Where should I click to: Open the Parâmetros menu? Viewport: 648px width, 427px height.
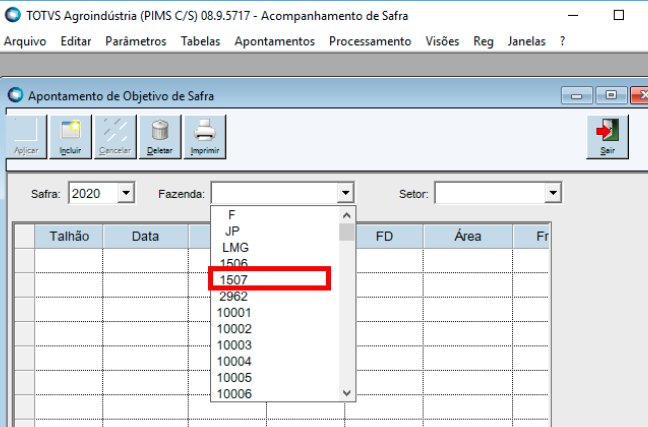point(136,41)
